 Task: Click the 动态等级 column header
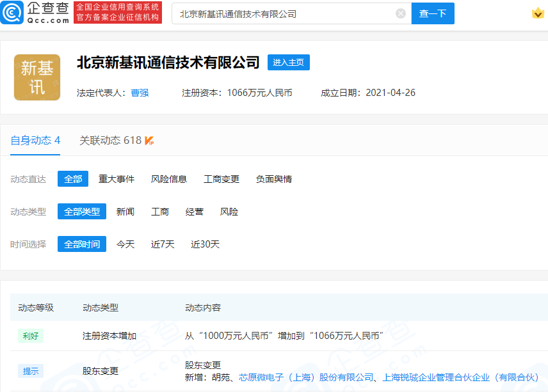point(36,308)
